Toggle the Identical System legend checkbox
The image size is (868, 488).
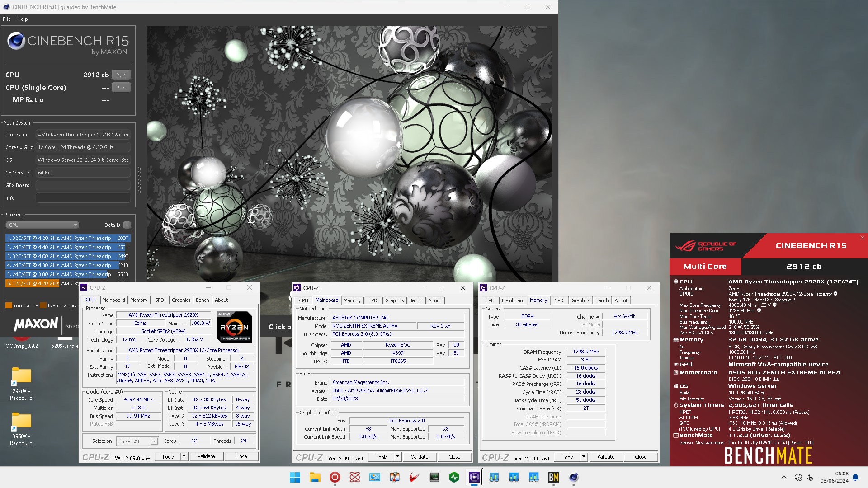pos(43,305)
